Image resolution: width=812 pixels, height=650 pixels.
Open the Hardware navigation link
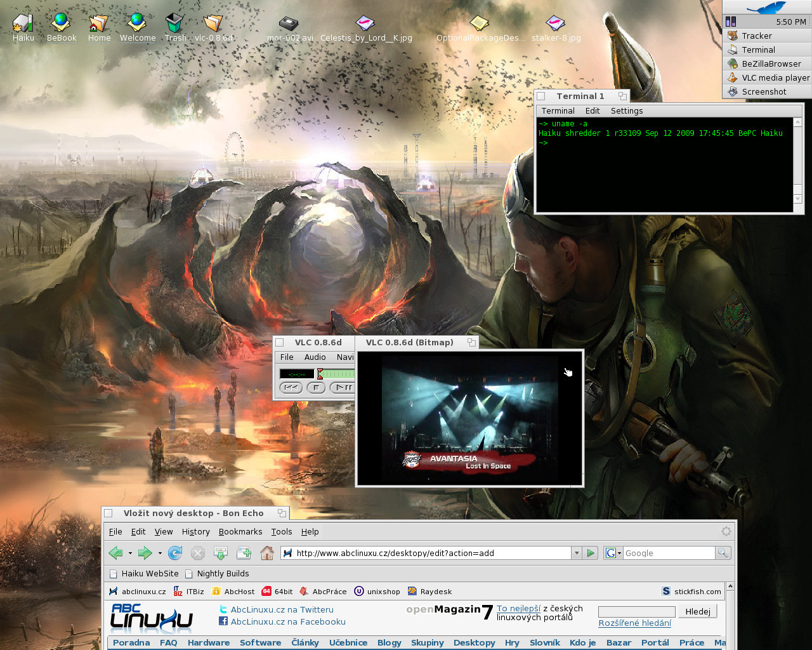tap(209, 642)
